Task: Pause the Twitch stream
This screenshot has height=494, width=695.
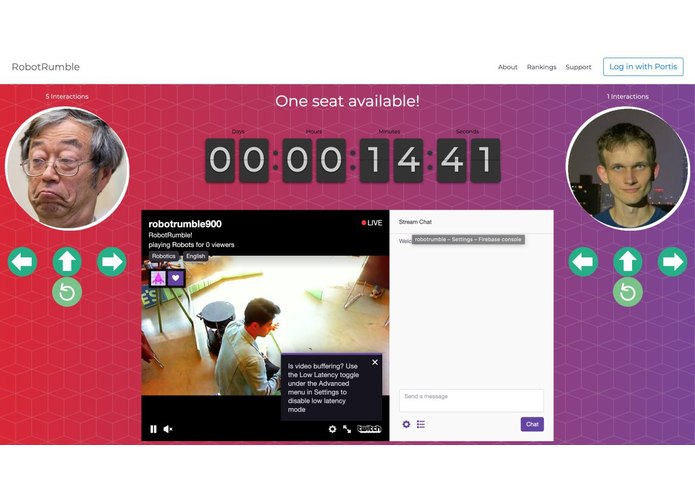Action: pos(153,429)
